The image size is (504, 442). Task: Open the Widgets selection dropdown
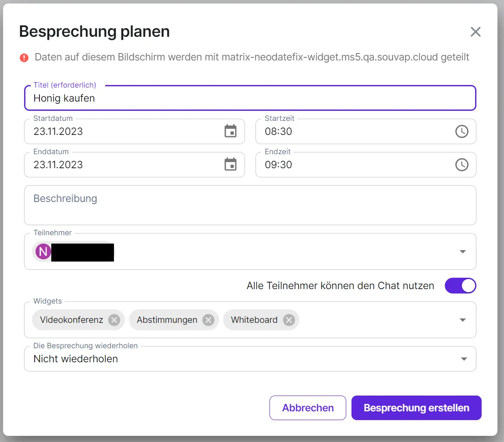pos(462,320)
